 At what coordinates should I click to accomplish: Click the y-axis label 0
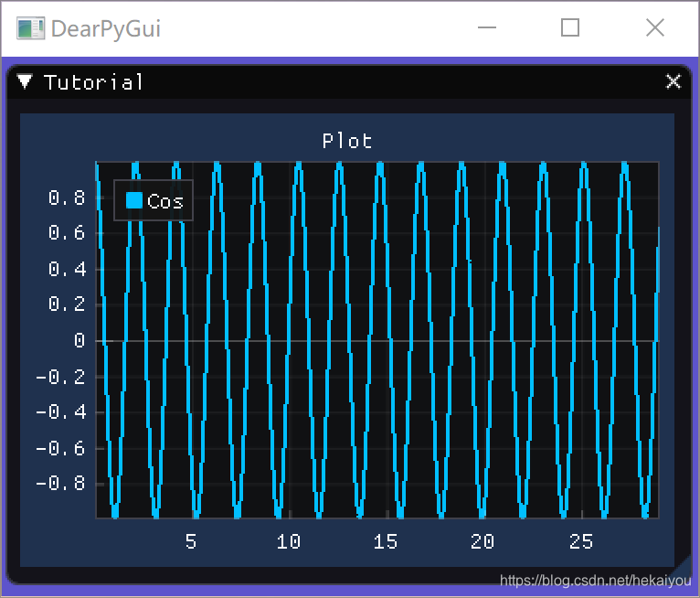coord(80,340)
